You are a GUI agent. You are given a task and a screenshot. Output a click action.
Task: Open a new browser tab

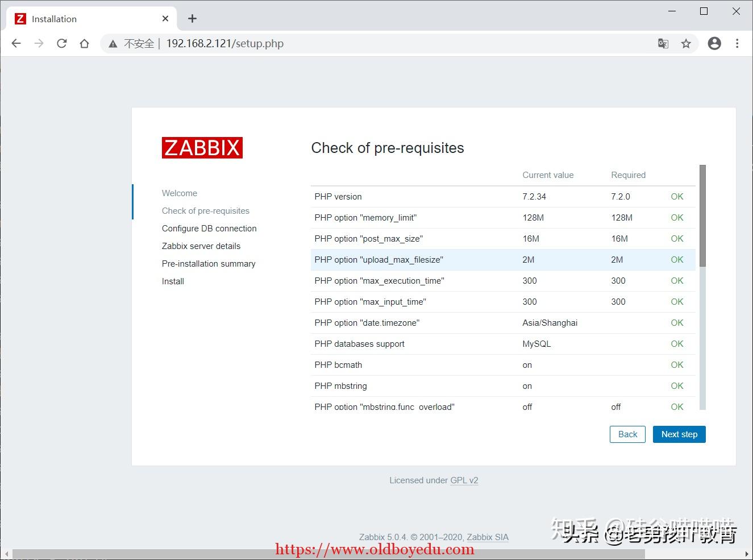[192, 18]
